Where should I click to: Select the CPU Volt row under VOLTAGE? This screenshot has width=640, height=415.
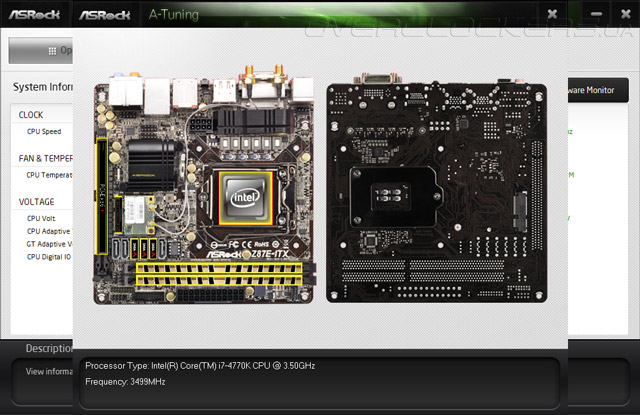pyautogui.click(x=41, y=218)
